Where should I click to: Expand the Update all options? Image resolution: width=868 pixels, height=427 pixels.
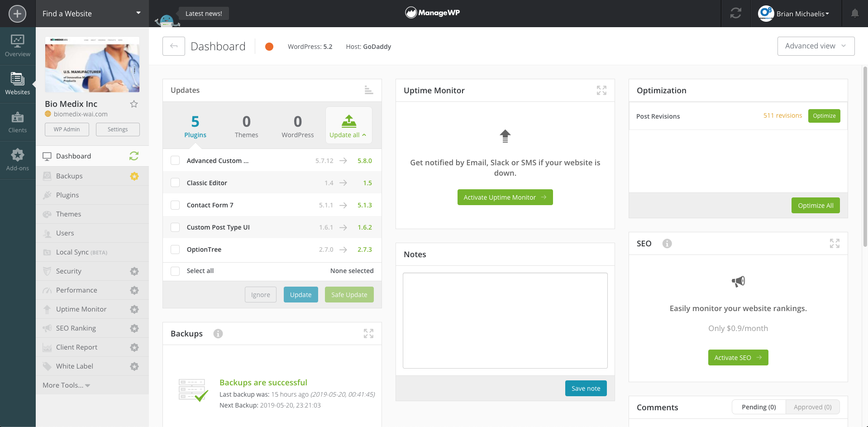(x=348, y=125)
